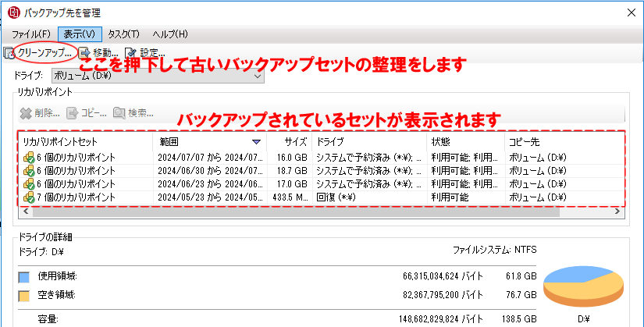Click the 移動 toolbar icon
644x327 pixels.
pos(84,53)
